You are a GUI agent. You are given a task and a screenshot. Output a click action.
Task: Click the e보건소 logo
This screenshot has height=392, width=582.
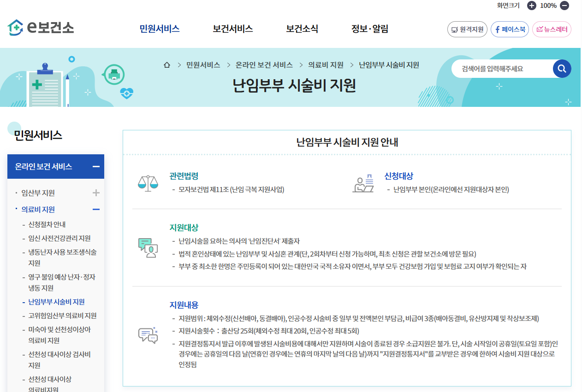[40, 29]
